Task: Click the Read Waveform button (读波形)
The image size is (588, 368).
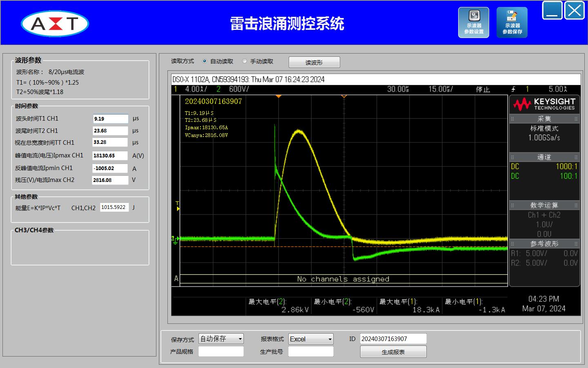Action: pyautogui.click(x=314, y=62)
